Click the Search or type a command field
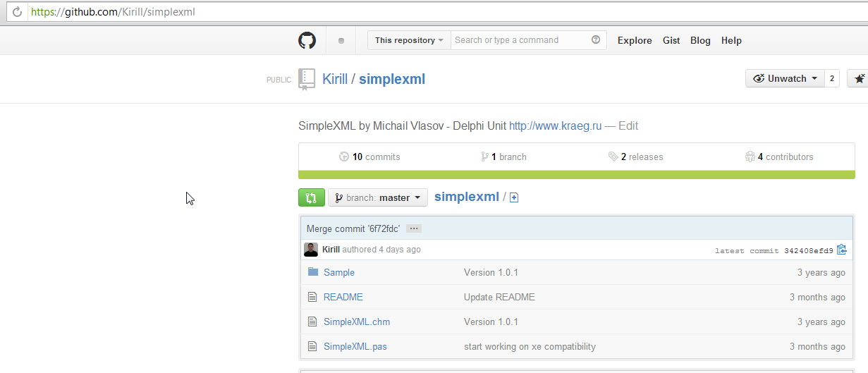Screen dimensions: 868x373 520,40
